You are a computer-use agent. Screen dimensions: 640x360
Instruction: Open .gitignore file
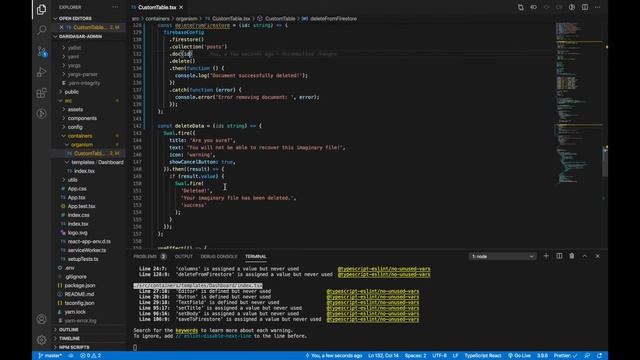[x=76, y=276]
